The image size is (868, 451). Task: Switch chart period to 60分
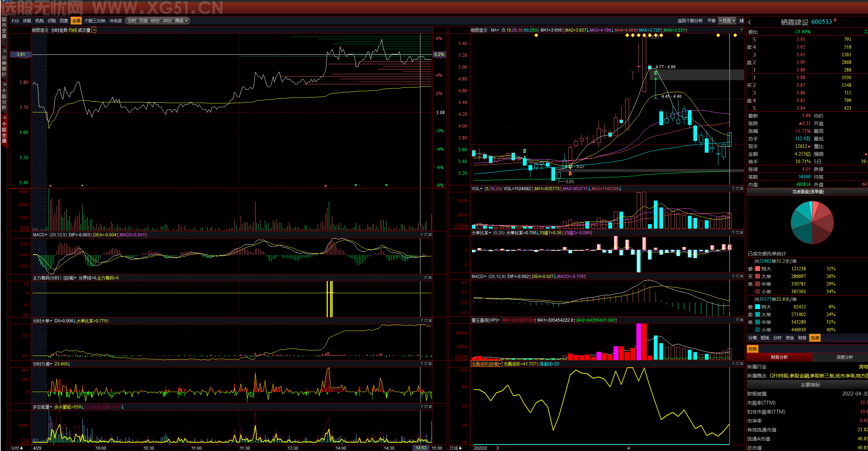(x=155, y=21)
